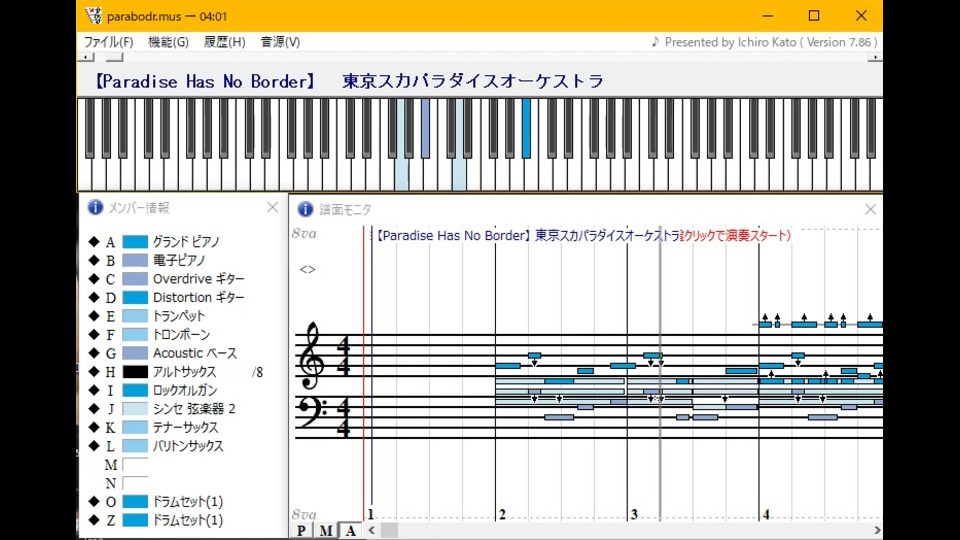This screenshot has height=540, width=960.
Task: Close the メンバー情報 panel
Action: click(272, 208)
